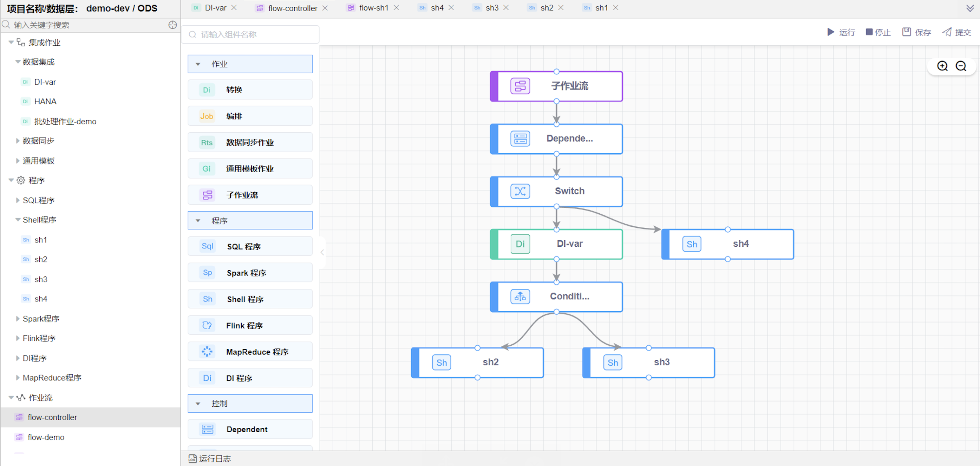Select the Flink 程序 component

tap(249, 325)
